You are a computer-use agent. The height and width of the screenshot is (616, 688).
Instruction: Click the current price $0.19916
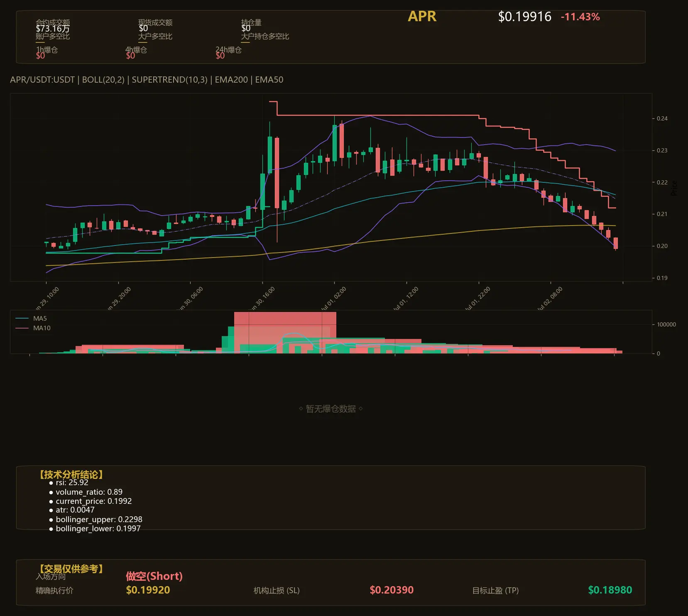pos(524,17)
